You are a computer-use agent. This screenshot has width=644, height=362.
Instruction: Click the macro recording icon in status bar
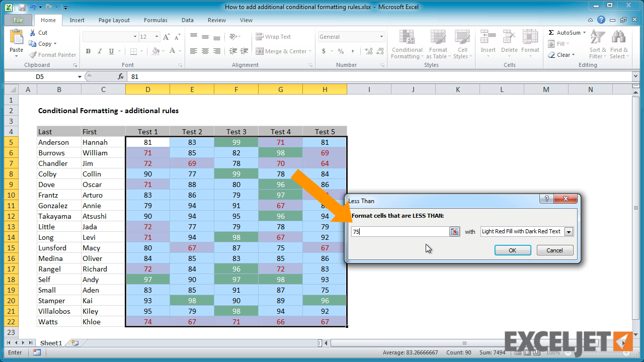[x=37, y=352]
